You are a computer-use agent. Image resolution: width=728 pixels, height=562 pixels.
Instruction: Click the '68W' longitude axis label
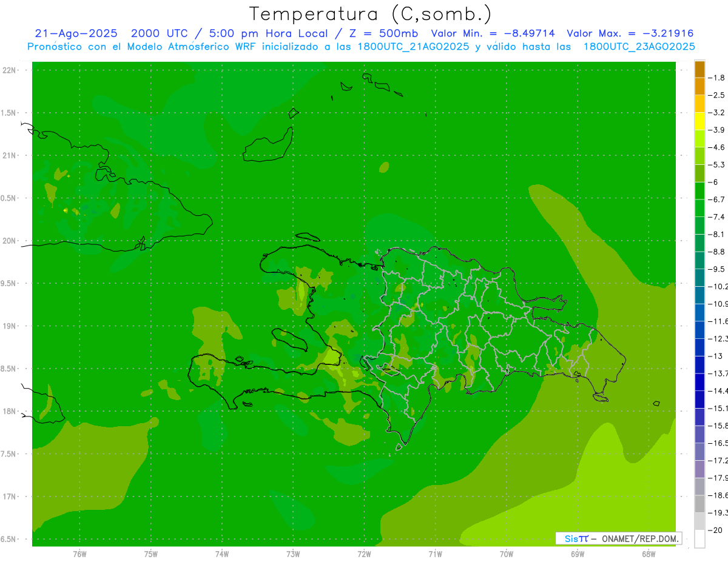[649, 554]
